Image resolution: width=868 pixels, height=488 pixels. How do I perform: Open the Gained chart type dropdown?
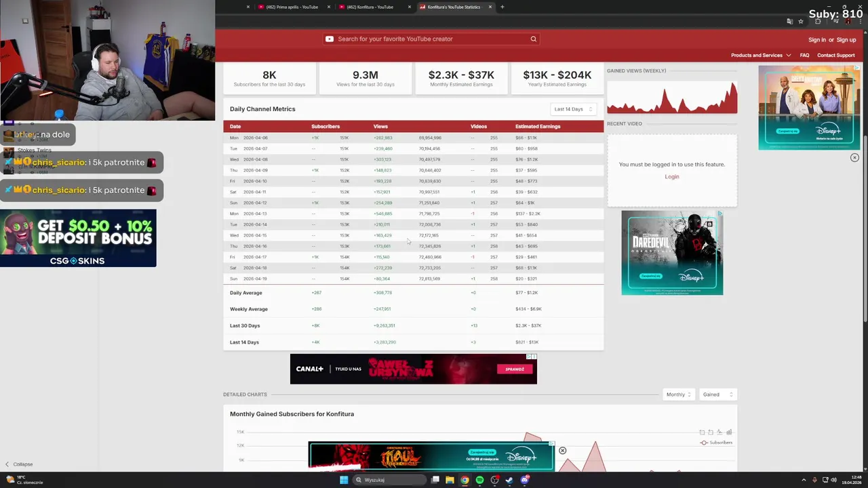[x=717, y=394]
